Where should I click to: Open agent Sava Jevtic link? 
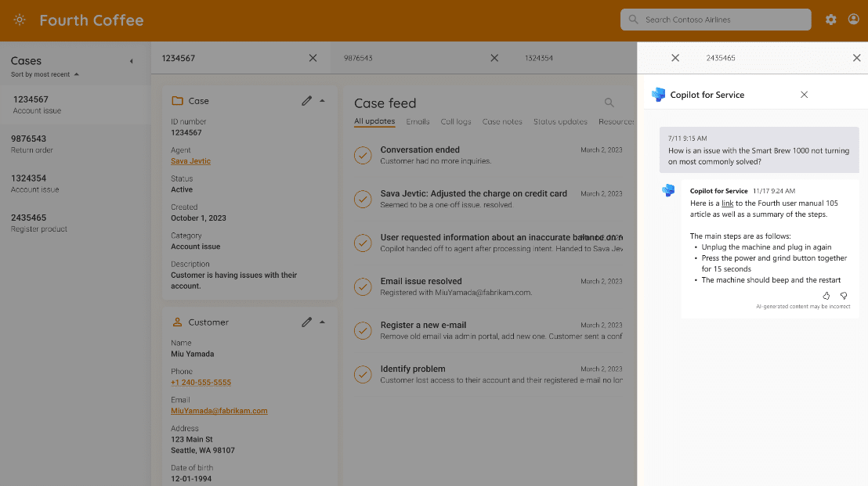pos(190,161)
